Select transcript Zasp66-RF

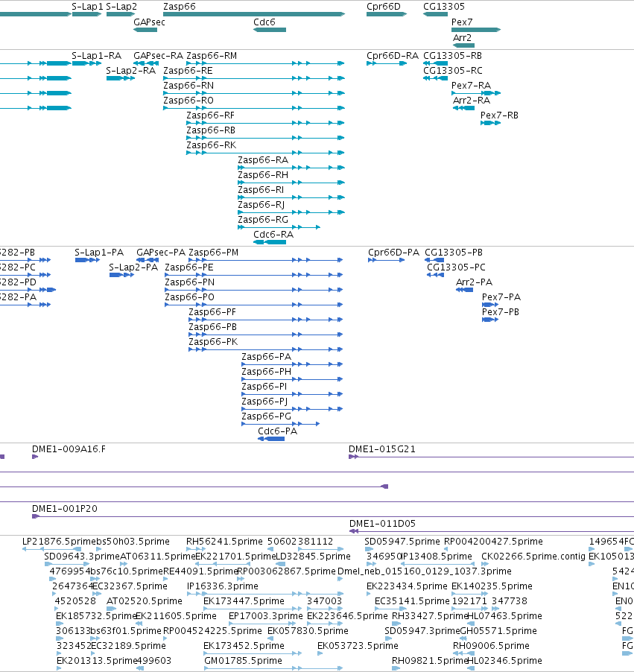(x=266, y=123)
